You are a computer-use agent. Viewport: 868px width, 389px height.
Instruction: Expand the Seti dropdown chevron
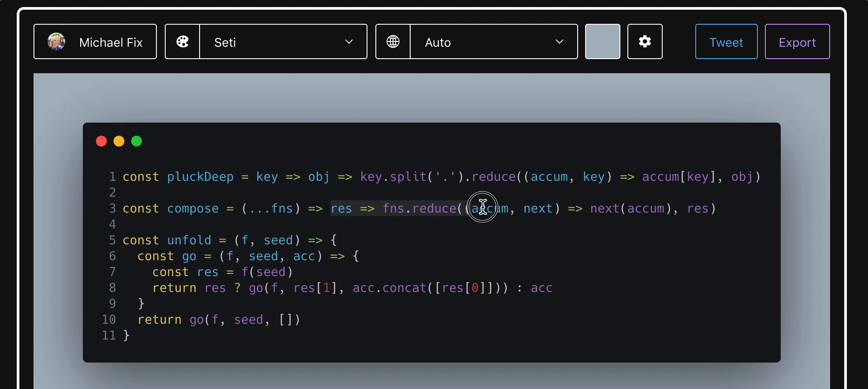(x=349, y=41)
